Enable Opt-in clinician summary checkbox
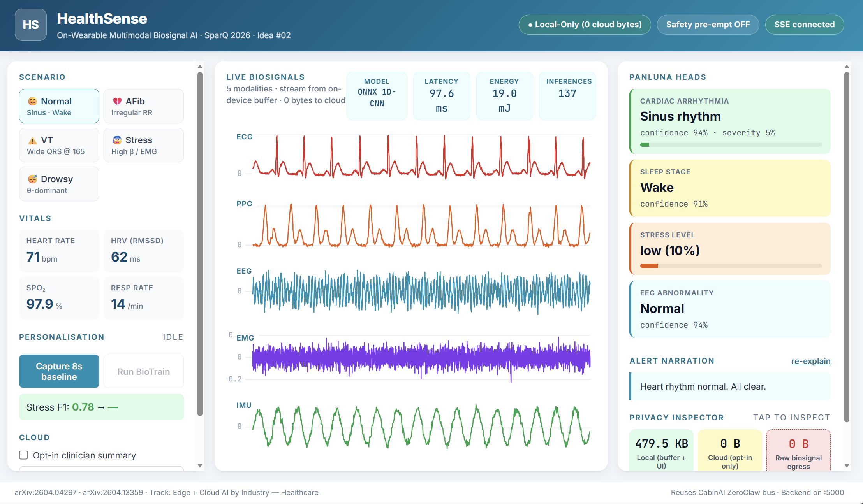The width and height of the screenshot is (863, 504). click(24, 455)
